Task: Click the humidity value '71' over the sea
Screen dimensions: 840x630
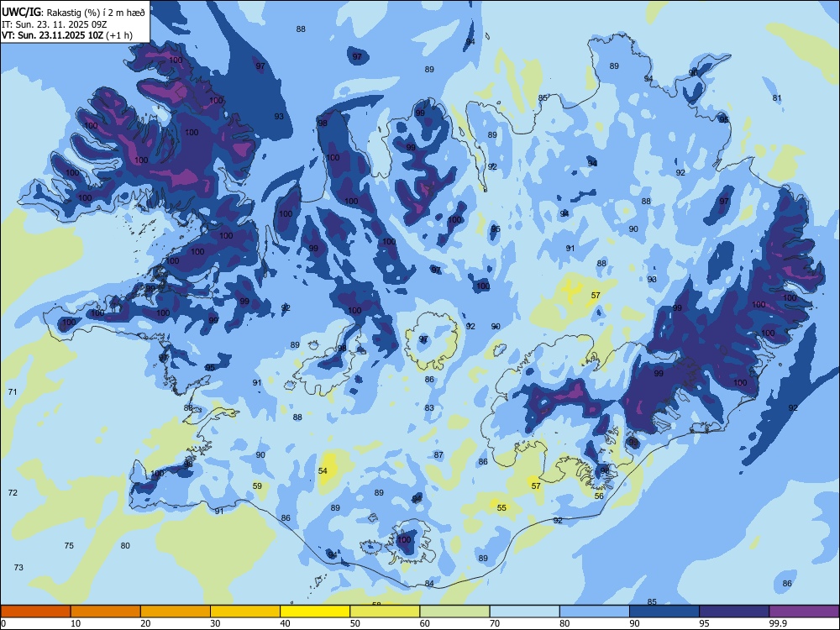Action: pyautogui.click(x=13, y=391)
